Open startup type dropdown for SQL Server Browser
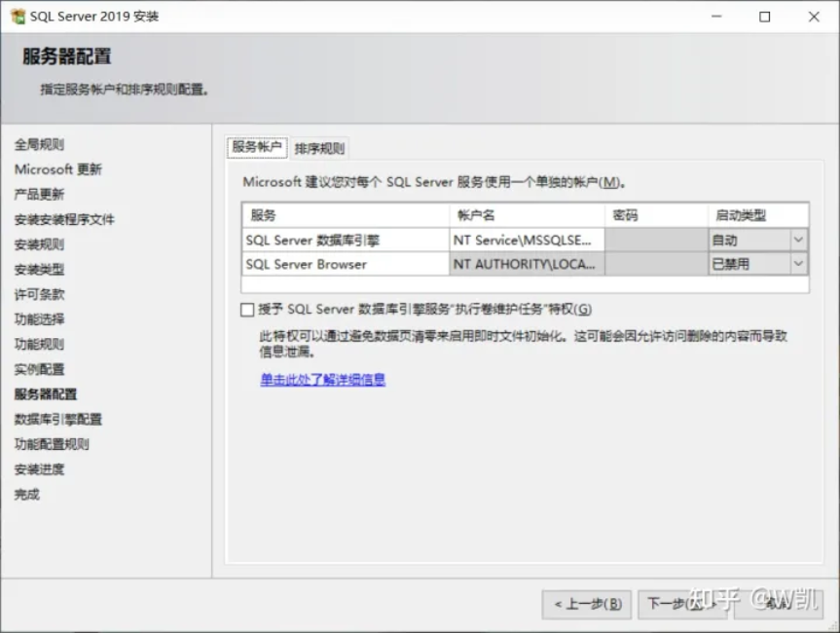This screenshot has height=633, width=840. click(x=798, y=264)
